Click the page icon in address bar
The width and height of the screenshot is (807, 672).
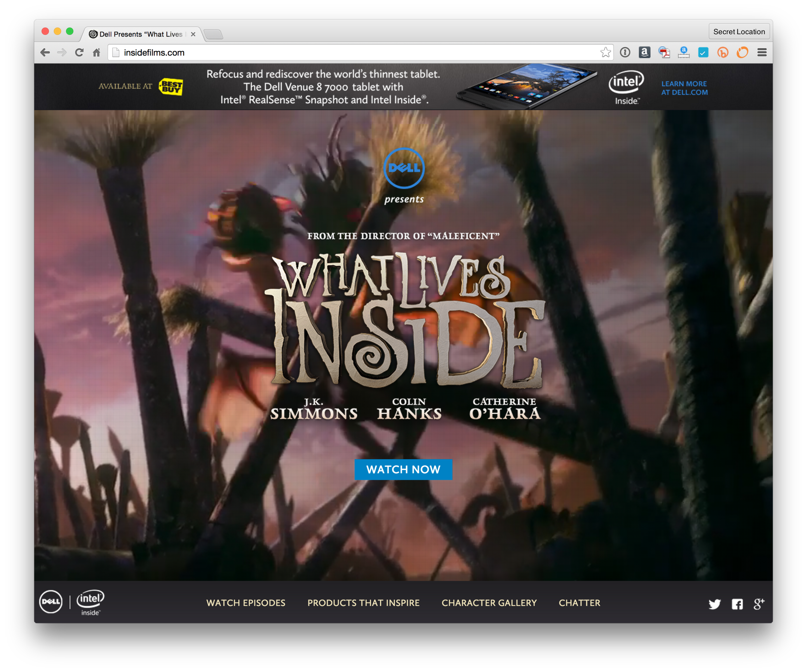pos(116,52)
